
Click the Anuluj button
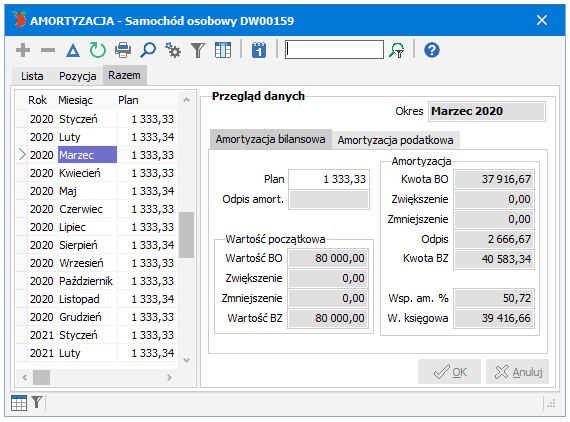tap(518, 372)
